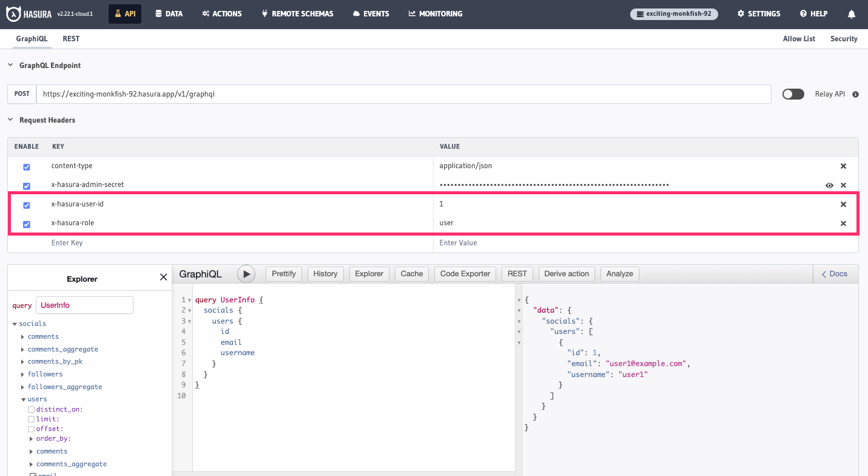Screen dimensions: 868x476
Task: Open the Code Exporter
Action: [465, 274]
